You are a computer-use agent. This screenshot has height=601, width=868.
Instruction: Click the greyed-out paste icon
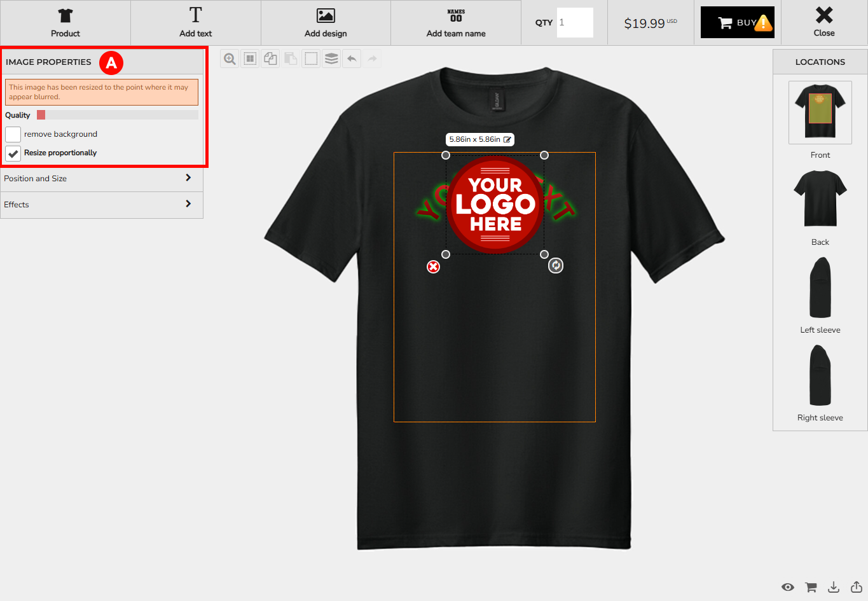coord(291,59)
